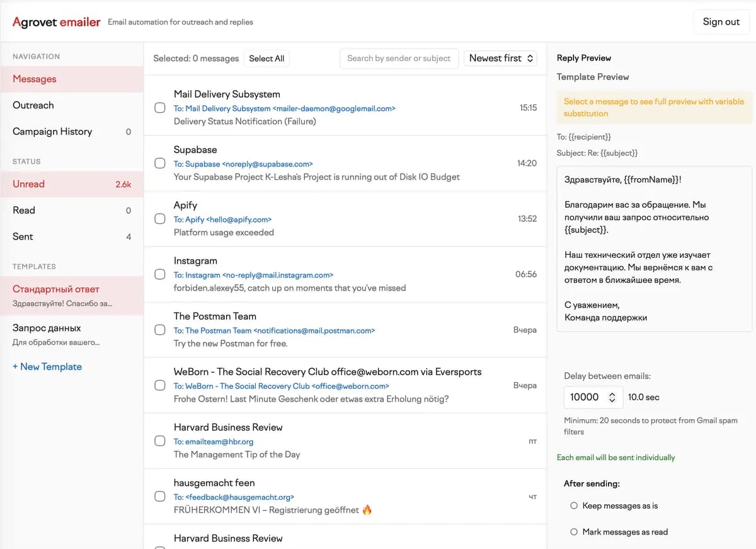Click the feedback@hausgemacht.org recipient line
This screenshot has height=549, width=756.
(234, 497)
